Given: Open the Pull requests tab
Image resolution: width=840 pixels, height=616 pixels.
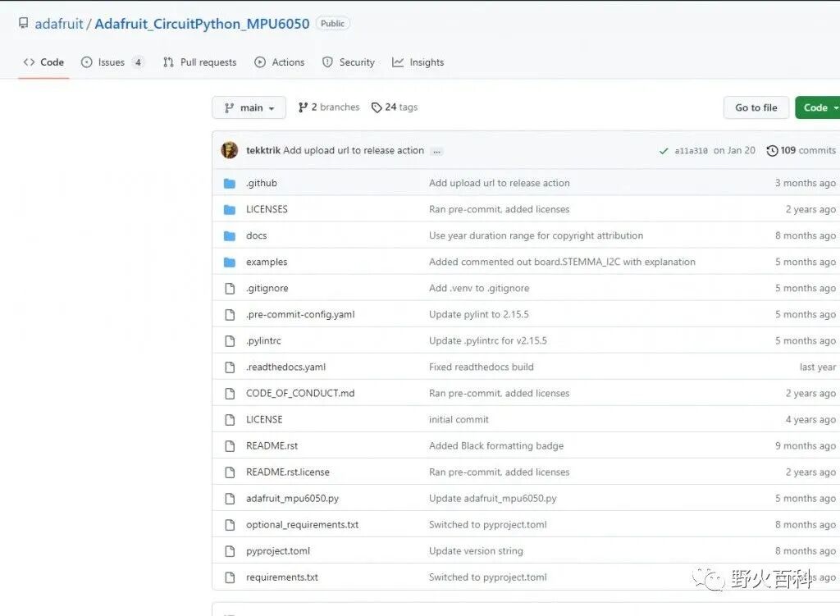Looking at the screenshot, I should (x=200, y=62).
